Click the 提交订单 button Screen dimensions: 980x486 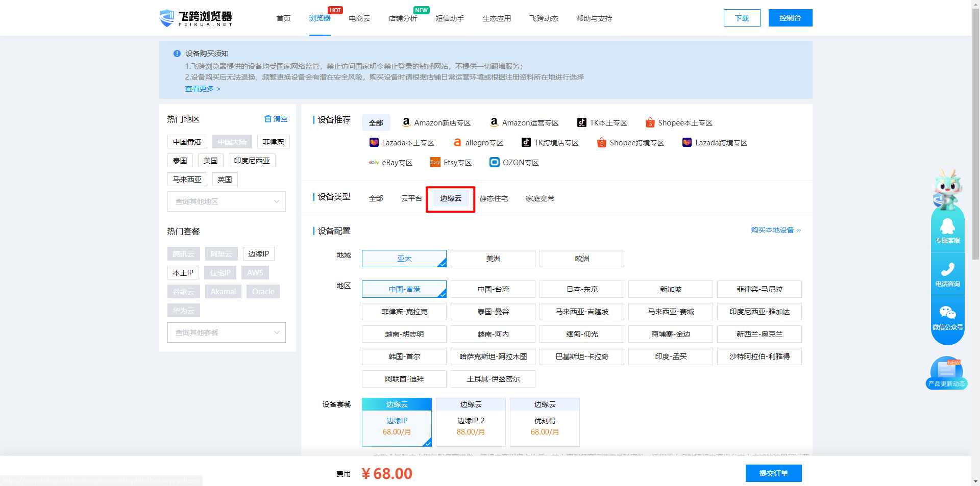[x=773, y=473]
